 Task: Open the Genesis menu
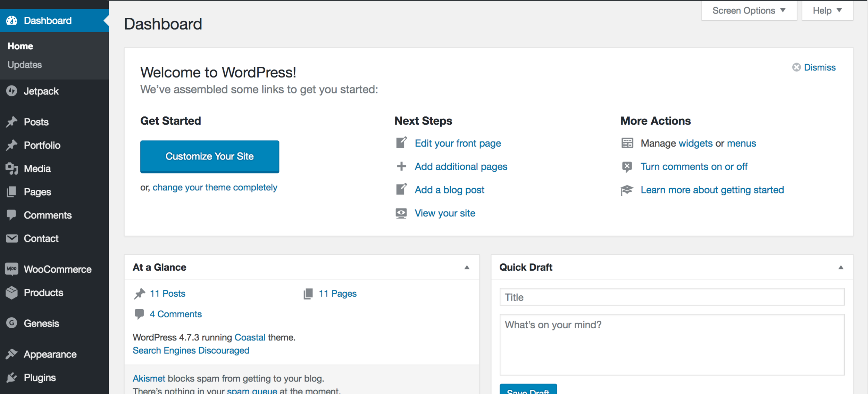(54, 323)
